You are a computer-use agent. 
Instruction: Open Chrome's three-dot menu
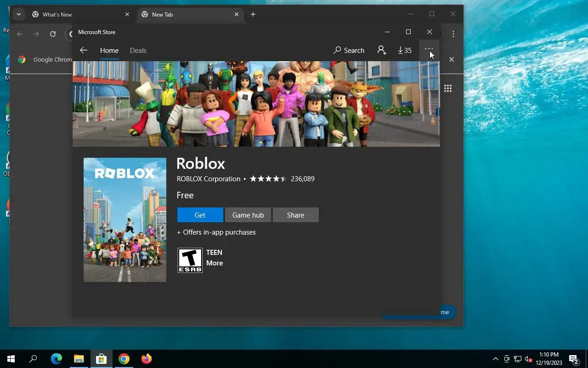pyautogui.click(x=453, y=34)
